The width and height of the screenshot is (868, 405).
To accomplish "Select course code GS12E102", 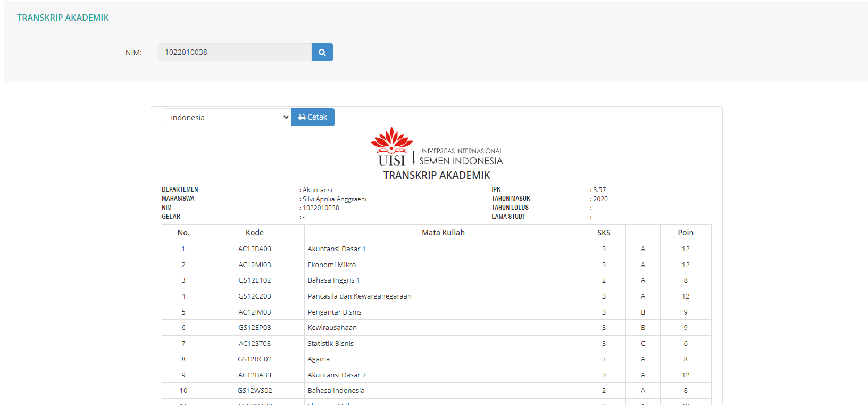I will (255, 280).
